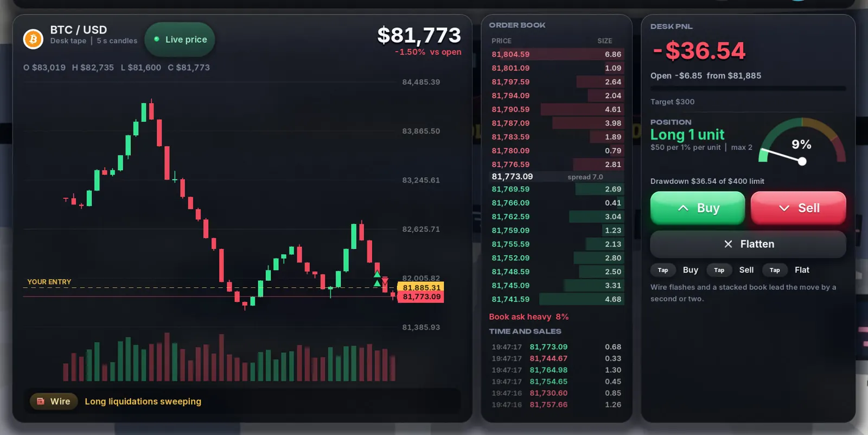Viewport: 868px width, 435px height.
Task: Select ask level 81,801.09 in order book
Action: (557, 68)
